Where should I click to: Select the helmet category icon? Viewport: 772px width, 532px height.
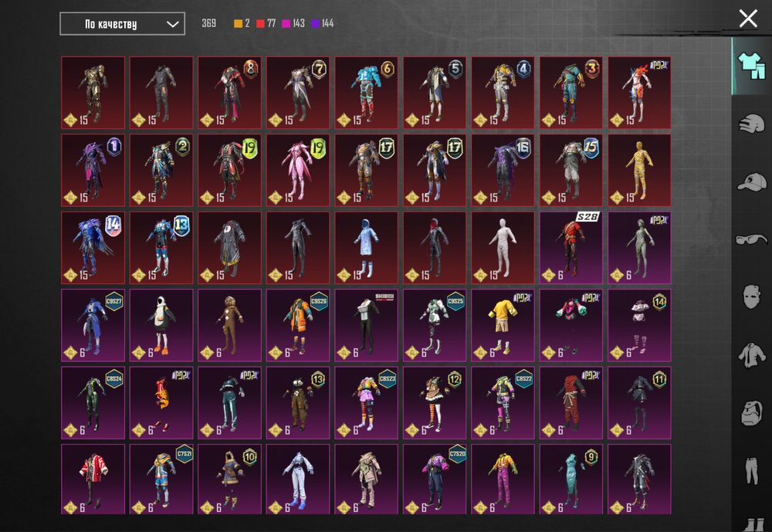751,124
